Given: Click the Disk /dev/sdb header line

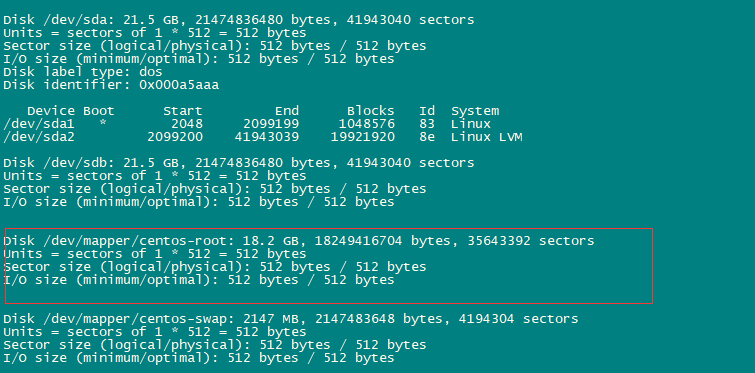Looking at the screenshot, I should tap(238, 163).
